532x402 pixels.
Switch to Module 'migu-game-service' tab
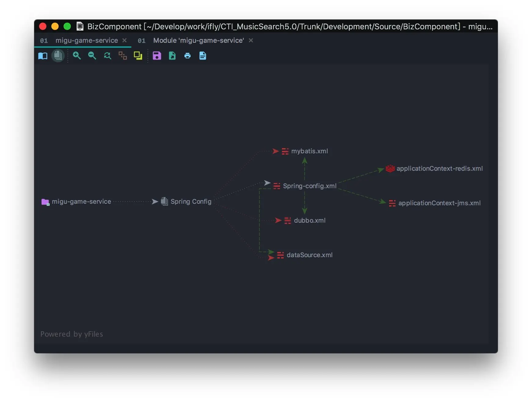click(x=198, y=41)
